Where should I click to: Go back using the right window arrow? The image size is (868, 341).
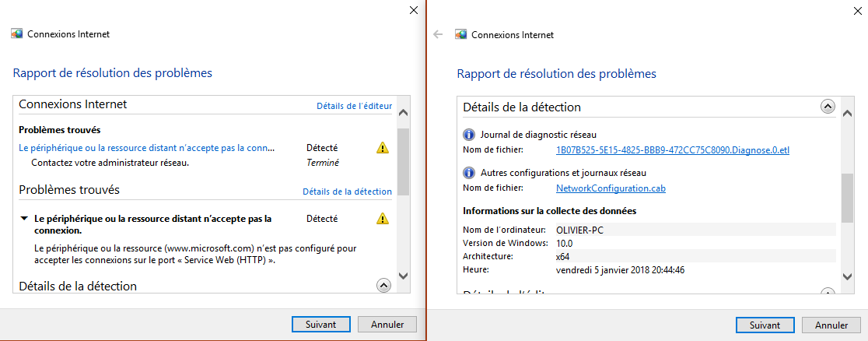tap(438, 34)
